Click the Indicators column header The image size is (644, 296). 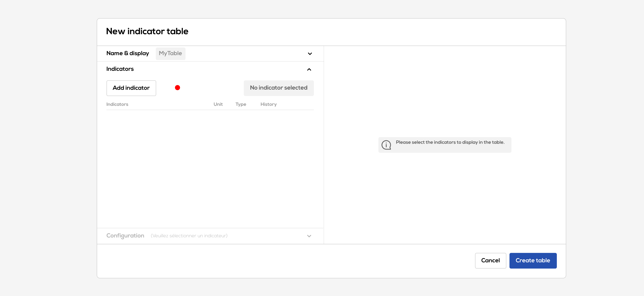[117, 104]
